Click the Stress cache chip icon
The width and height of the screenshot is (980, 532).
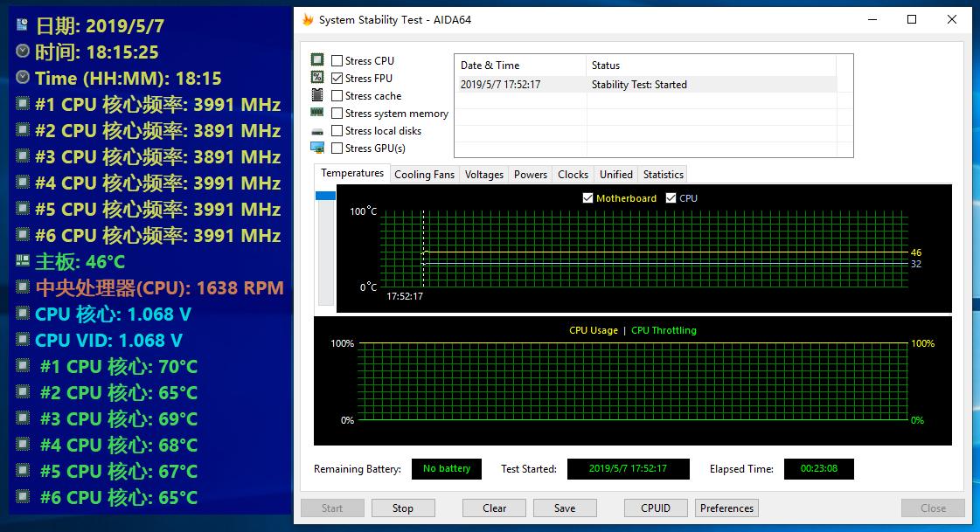pos(317,95)
